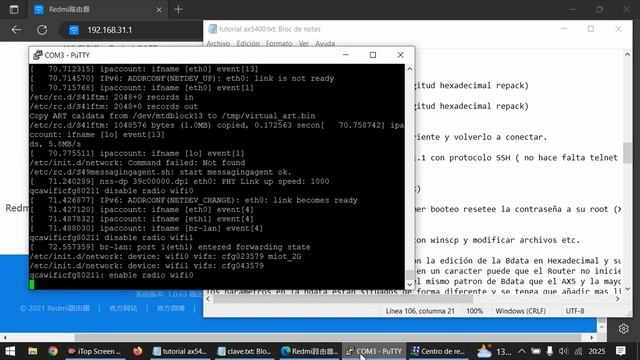Screen dimensions: 640x360
Task: Open the volume control in system tray
Action: point(563,351)
